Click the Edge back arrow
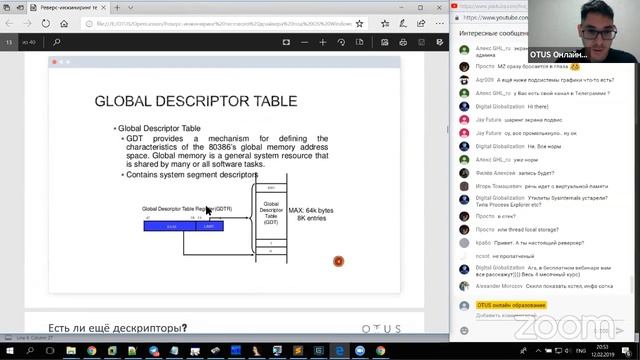This screenshot has height=360, width=640. (9, 24)
